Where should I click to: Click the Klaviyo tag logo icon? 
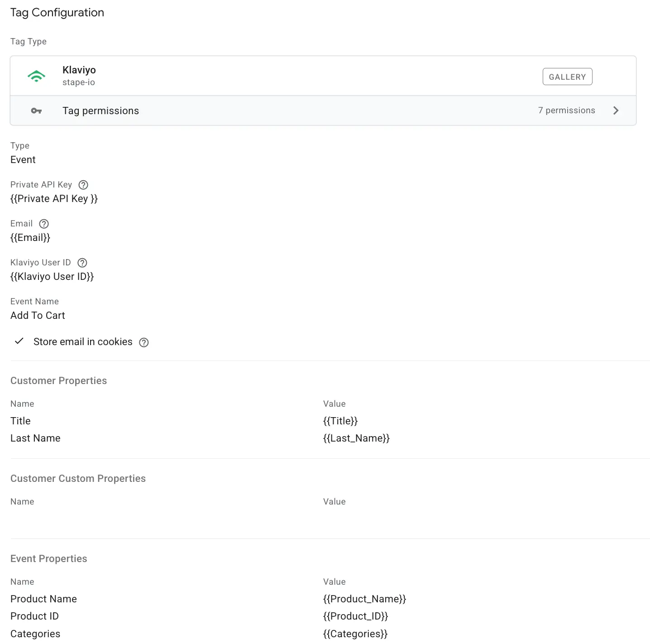click(36, 76)
